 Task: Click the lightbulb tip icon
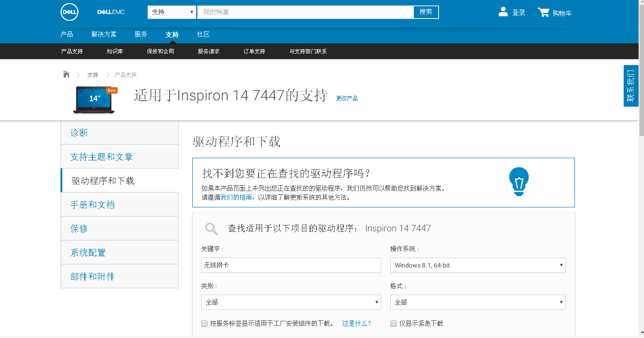click(x=519, y=182)
